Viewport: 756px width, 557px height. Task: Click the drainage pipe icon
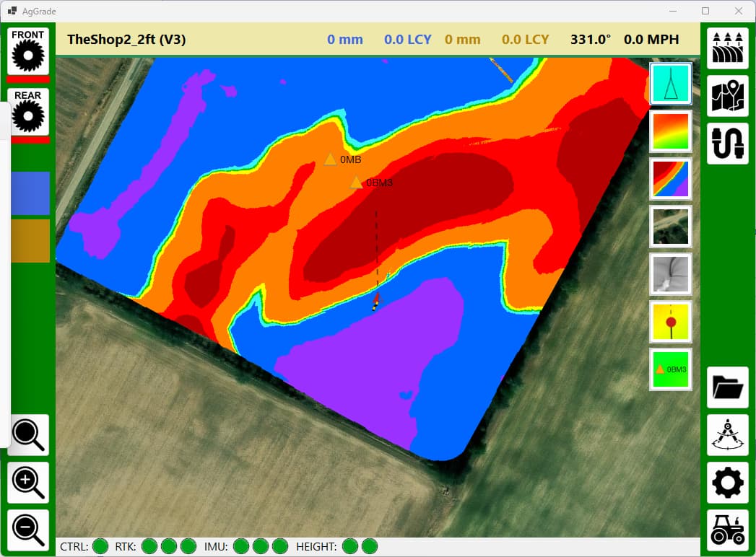[x=727, y=144]
